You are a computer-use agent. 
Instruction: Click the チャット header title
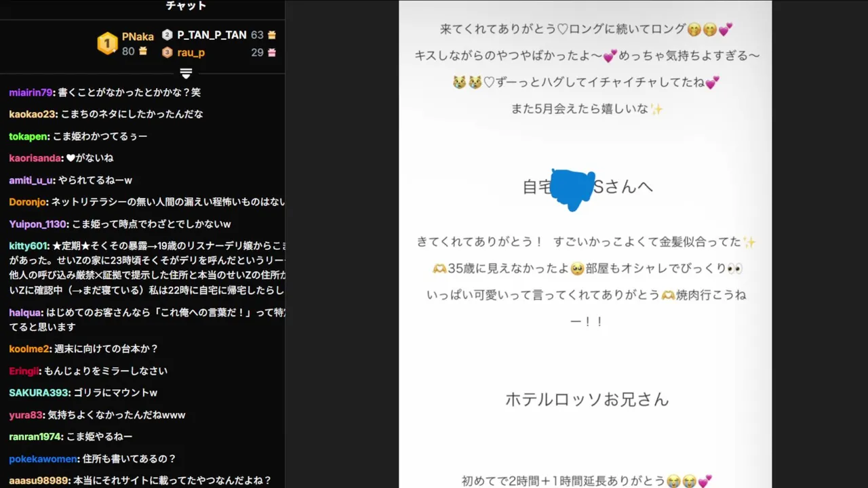coord(186,6)
